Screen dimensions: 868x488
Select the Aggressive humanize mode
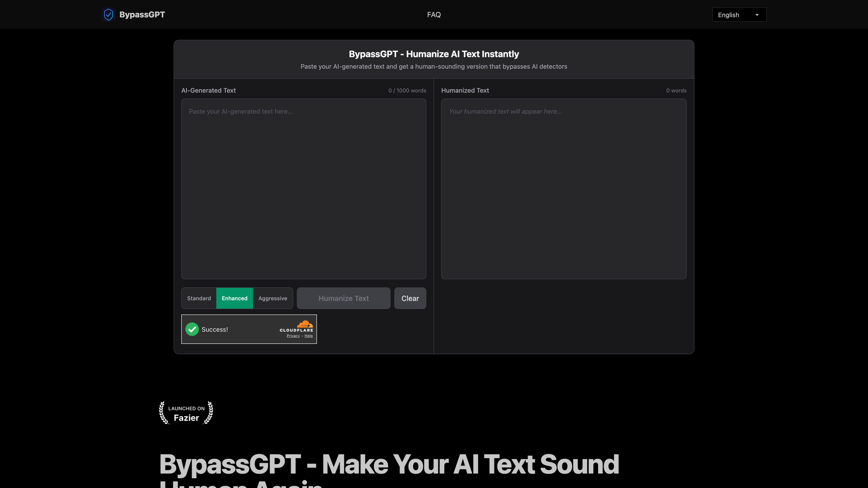pos(273,298)
